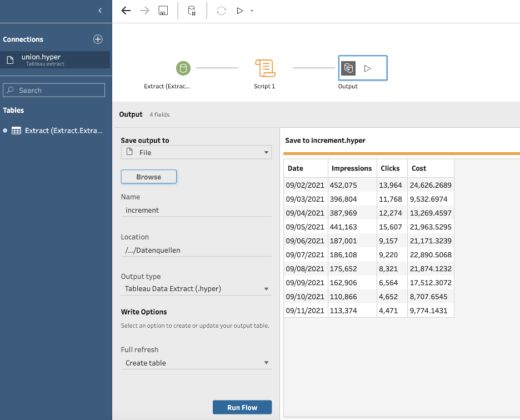This screenshot has height=420, width=520.
Task: Expand the Create table write option dropdown
Action: pyautogui.click(x=196, y=363)
